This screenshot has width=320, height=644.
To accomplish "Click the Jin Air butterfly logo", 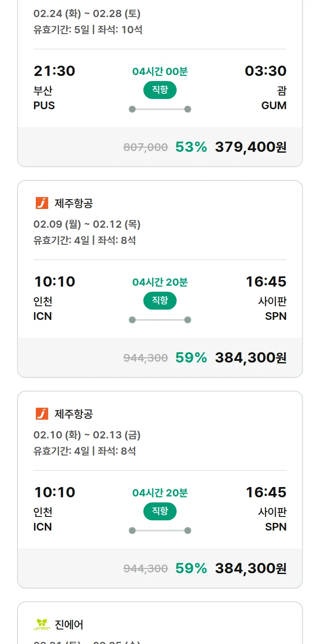I will point(42,624).
